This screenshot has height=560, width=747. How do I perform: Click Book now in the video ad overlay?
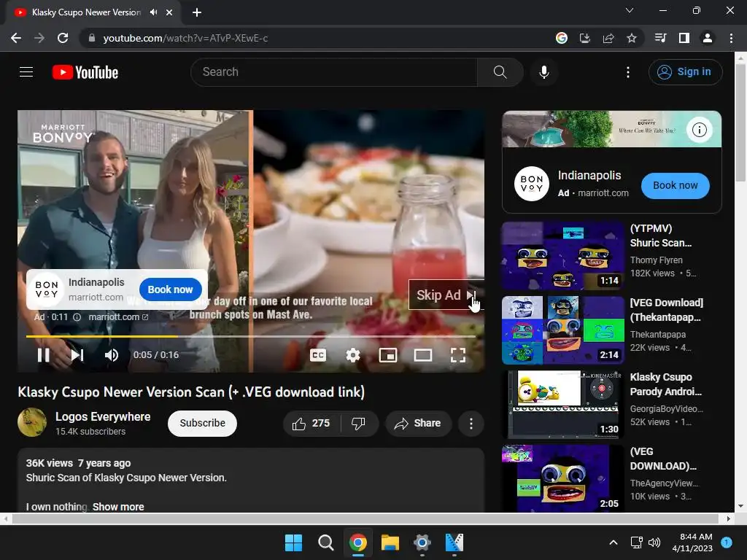point(170,289)
